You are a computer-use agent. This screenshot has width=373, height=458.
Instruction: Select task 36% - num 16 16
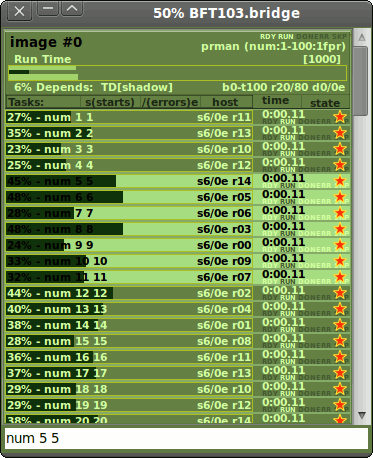click(129, 357)
